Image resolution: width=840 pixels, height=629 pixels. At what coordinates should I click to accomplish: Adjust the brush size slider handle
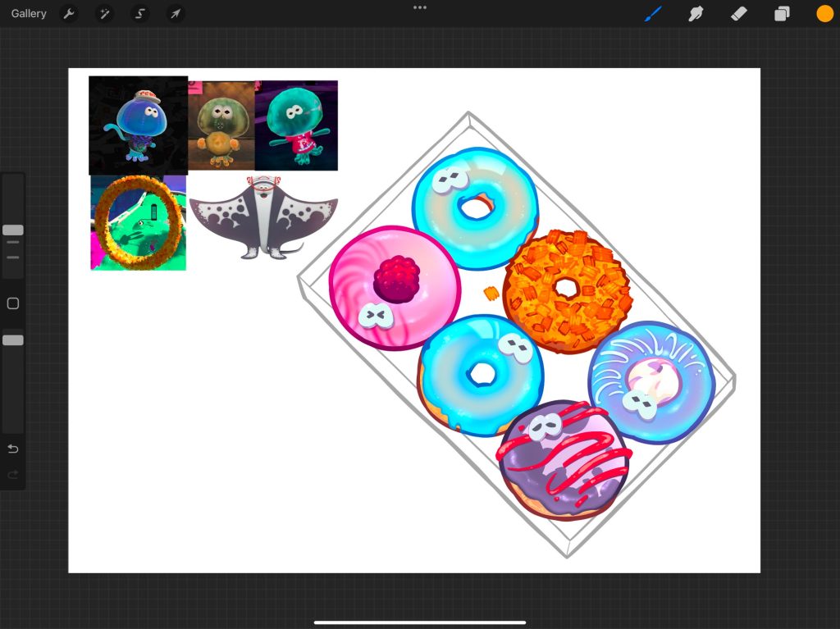[13, 230]
